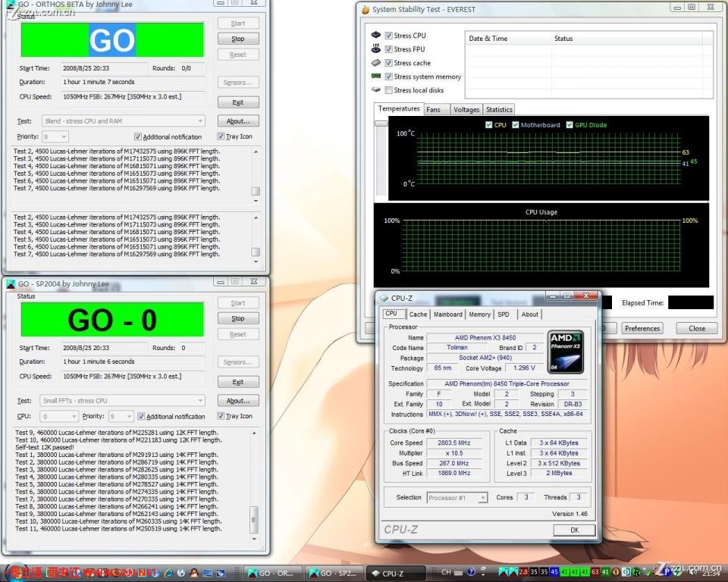
Task: Hide the CPU temperature line in graph
Action: (488, 125)
